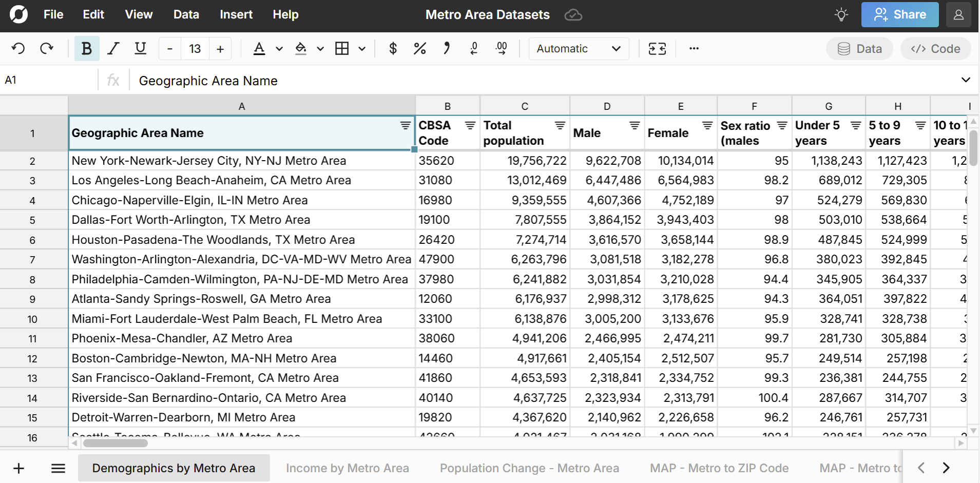This screenshot has height=483, width=980.
Task: Apply currency format with dollar icon
Action: (x=393, y=49)
